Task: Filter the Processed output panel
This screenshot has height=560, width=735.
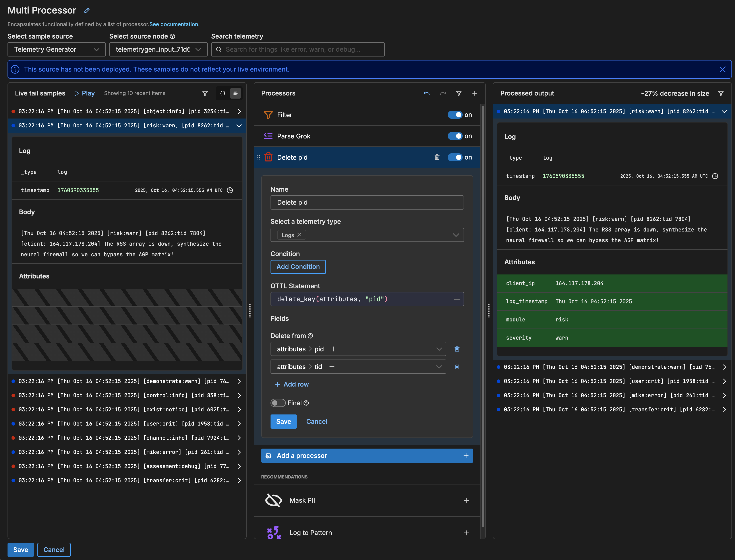Action: tap(721, 93)
